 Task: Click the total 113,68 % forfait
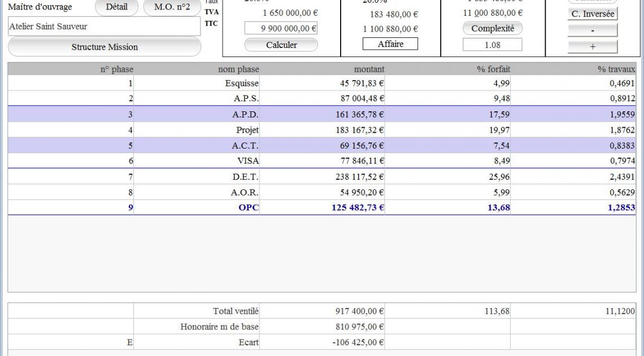[497, 311]
